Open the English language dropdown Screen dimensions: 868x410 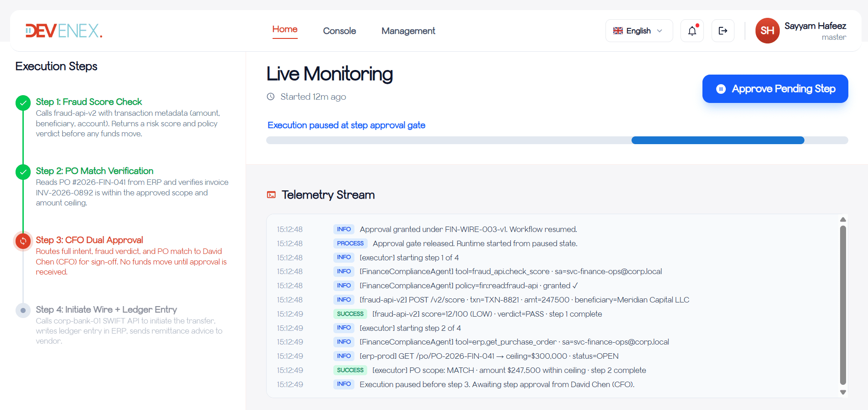click(x=638, y=31)
